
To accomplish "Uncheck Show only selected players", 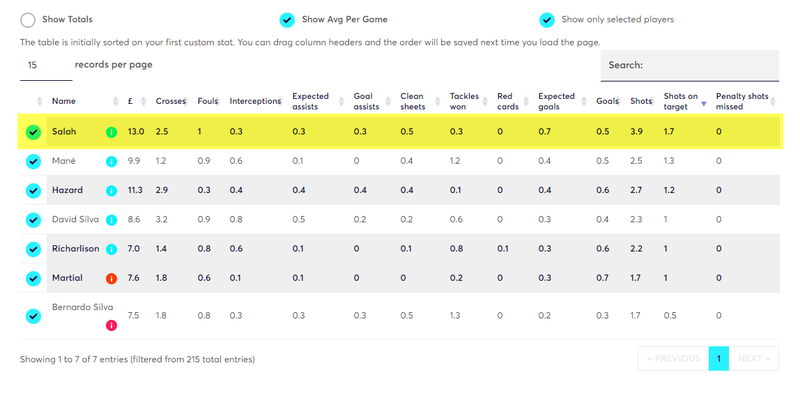I will pos(547,20).
